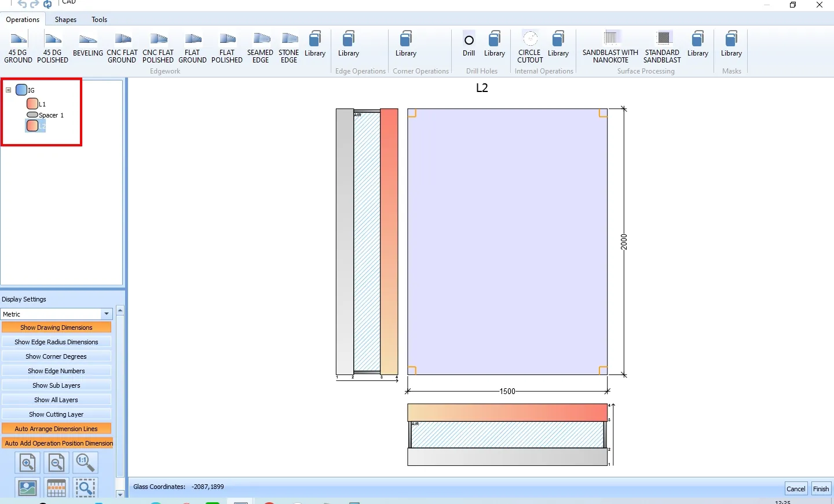This screenshot has width=834, height=504.
Task: Click the redo arrow in title bar
Action: click(35, 4)
